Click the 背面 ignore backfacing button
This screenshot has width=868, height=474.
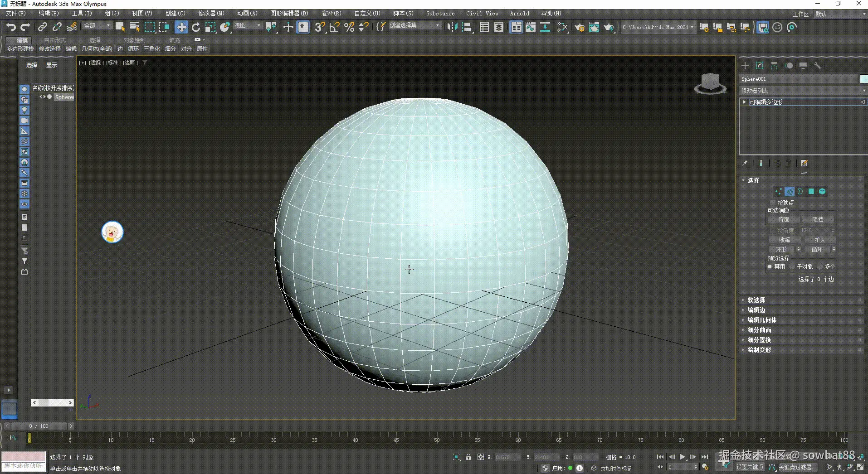tap(785, 219)
